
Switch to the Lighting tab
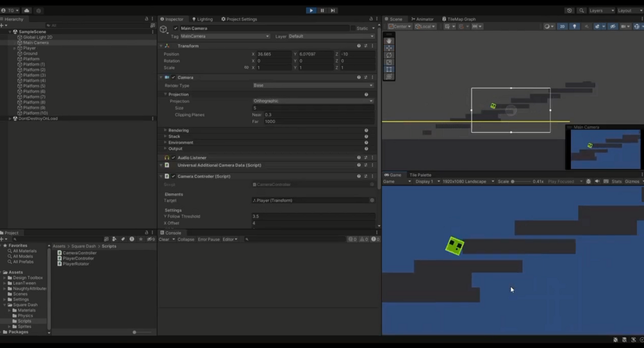click(x=202, y=19)
